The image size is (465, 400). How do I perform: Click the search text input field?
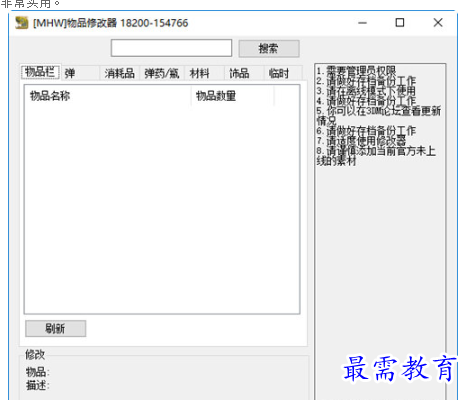pos(171,48)
